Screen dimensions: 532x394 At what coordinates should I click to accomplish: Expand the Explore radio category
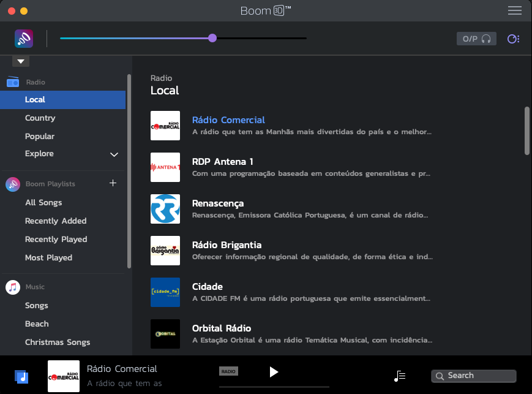pyautogui.click(x=114, y=154)
